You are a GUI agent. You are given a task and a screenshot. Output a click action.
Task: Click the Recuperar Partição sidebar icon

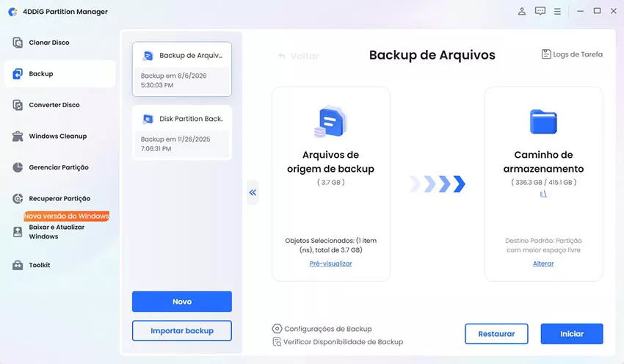pos(18,198)
